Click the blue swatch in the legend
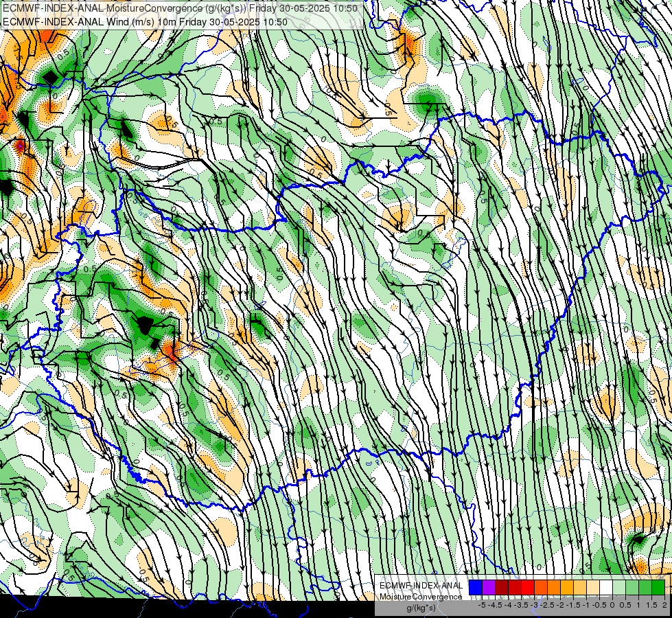672x618 pixels. coord(476,588)
